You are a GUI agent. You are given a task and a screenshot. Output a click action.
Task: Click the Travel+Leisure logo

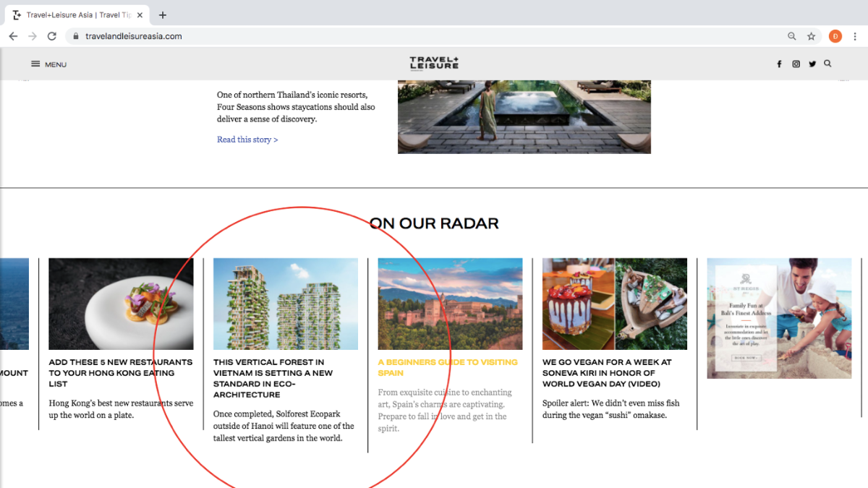(434, 63)
